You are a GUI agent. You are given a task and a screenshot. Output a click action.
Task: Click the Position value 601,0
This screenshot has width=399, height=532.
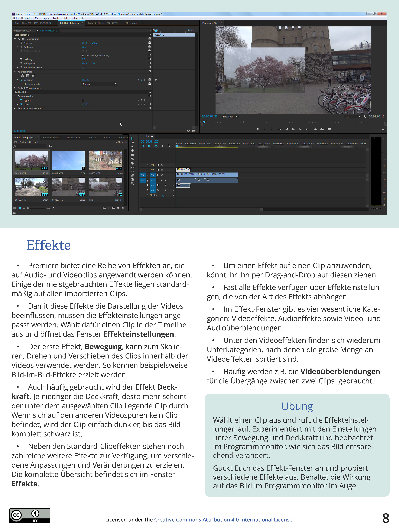tap(85, 43)
